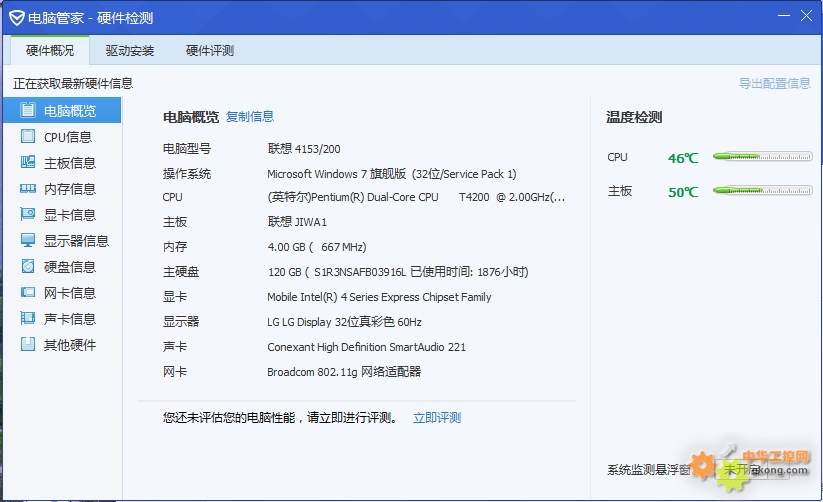Click the 操作系统 label
823x502 pixels.
[x=187, y=174]
